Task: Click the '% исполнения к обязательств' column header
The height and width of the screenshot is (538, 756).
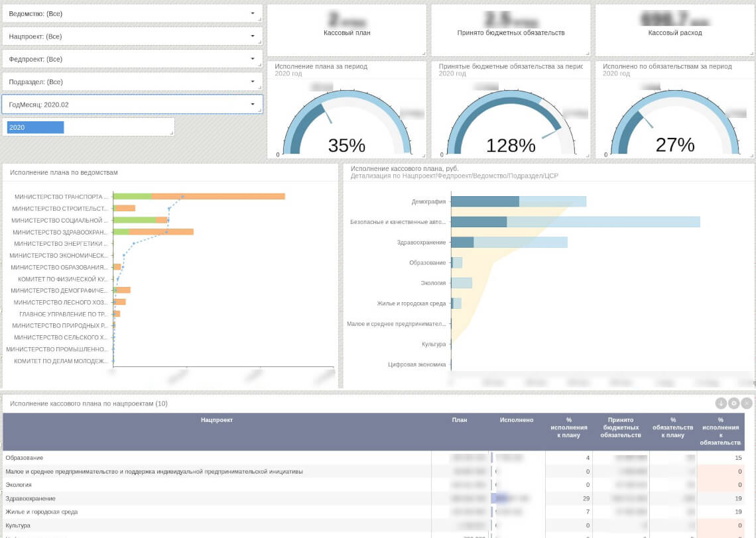Action: (721, 431)
